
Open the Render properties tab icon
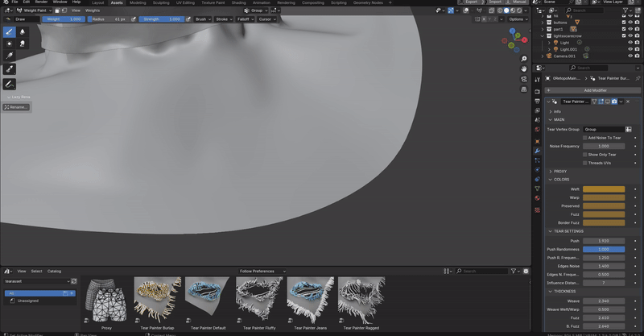tap(537, 91)
